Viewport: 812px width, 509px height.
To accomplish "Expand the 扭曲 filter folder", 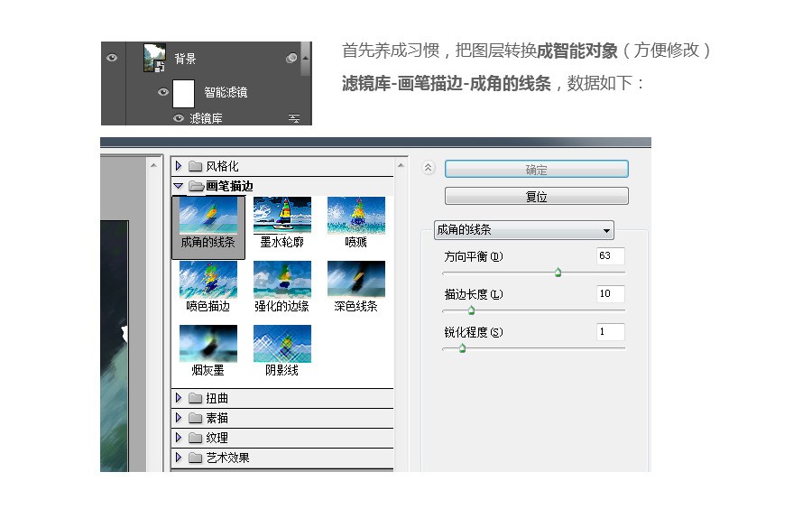I will [179, 398].
